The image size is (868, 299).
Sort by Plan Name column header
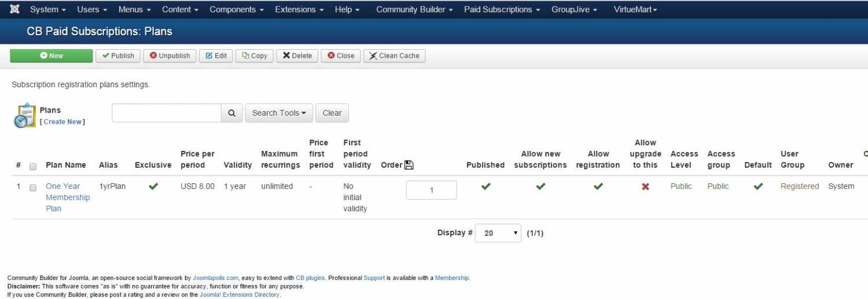(x=66, y=165)
